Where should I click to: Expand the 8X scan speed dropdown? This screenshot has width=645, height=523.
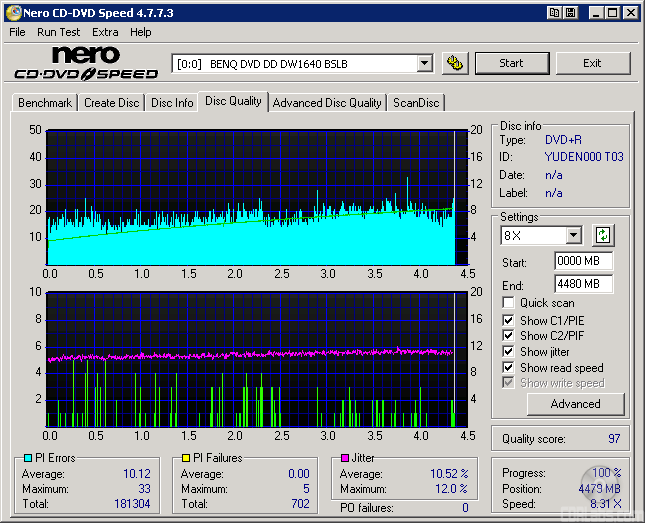click(x=573, y=236)
